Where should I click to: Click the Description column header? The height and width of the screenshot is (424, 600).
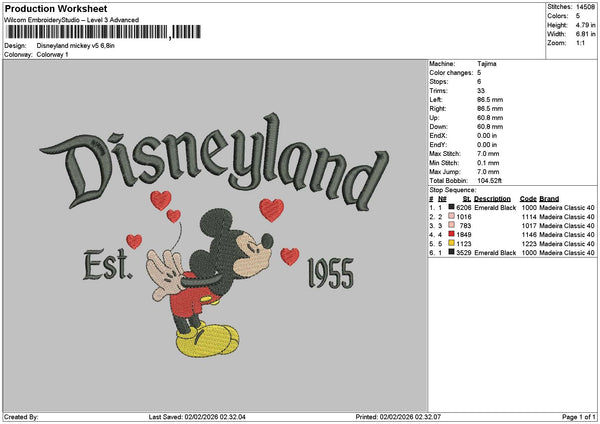pos(493,198)
